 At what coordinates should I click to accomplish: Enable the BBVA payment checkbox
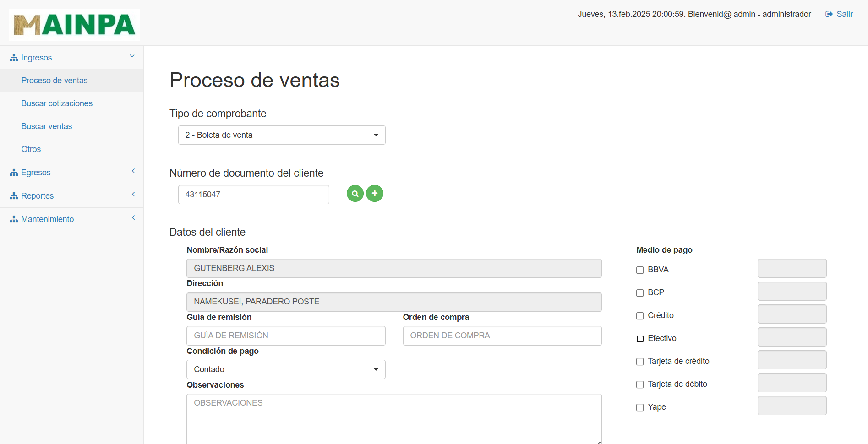coord(639,270)
